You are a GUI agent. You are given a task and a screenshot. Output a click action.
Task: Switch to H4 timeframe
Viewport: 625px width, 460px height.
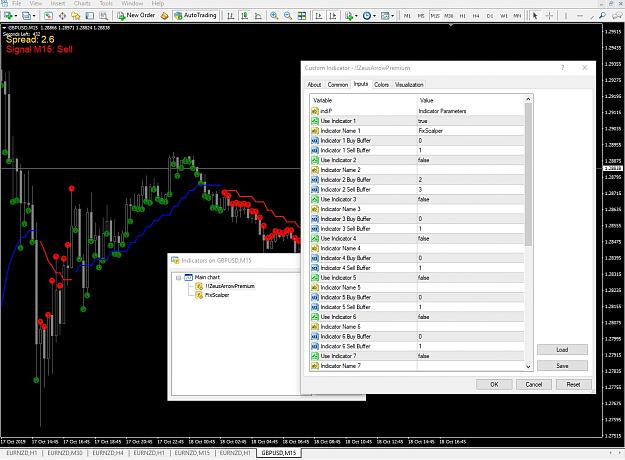coord(476,16)
